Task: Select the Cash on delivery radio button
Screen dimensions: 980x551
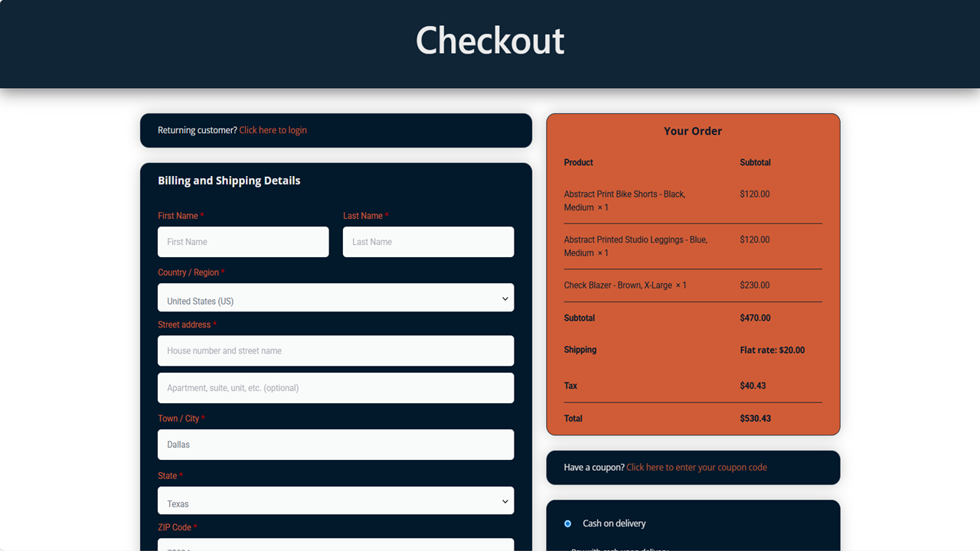Action: tap(567, 523)
